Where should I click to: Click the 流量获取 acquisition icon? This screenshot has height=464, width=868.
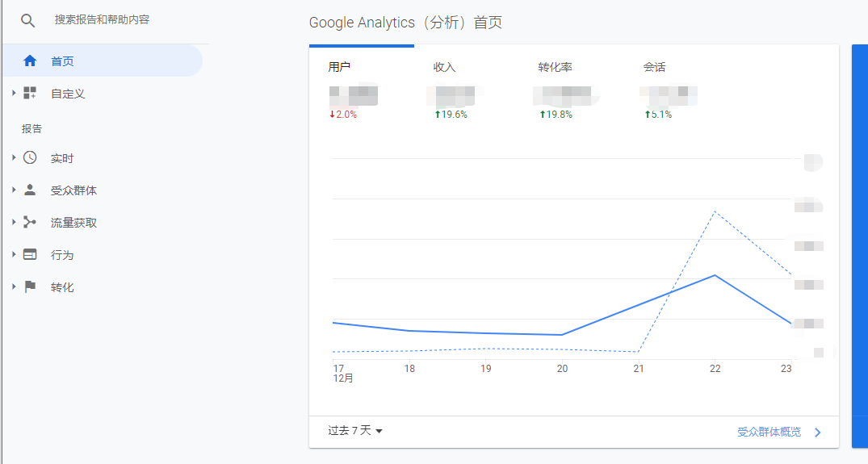(x=30, y=222)
